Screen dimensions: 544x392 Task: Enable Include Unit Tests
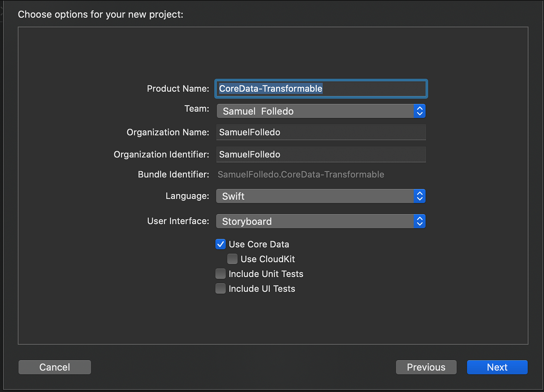(x=220, y=273)
